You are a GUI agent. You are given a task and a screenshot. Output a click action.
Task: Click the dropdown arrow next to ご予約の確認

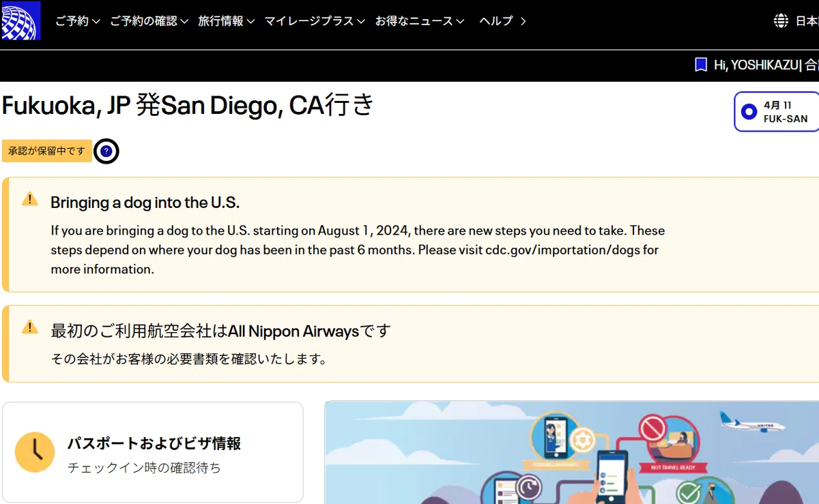point(184,22)
